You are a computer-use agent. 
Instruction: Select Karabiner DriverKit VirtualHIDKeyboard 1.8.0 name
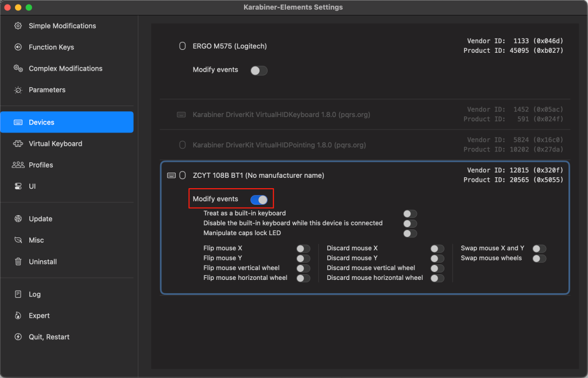pos(281,115)
